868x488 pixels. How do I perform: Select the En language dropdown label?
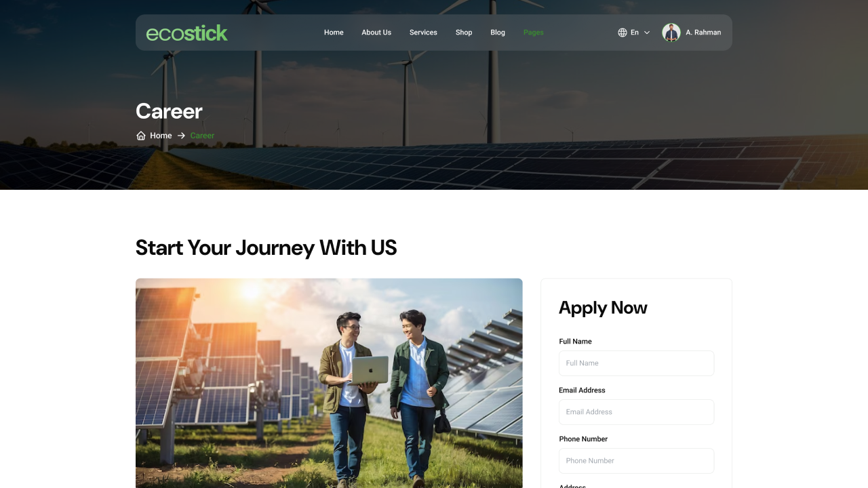point(635,33)
